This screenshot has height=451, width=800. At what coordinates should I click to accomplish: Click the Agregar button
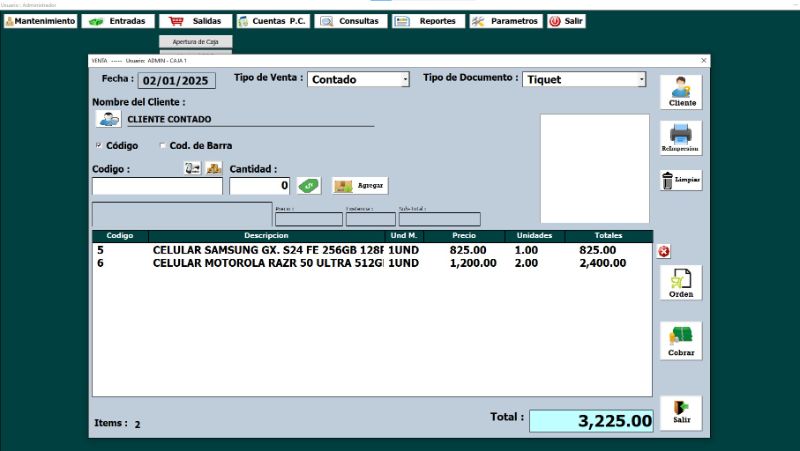click(x=360, y=186)
